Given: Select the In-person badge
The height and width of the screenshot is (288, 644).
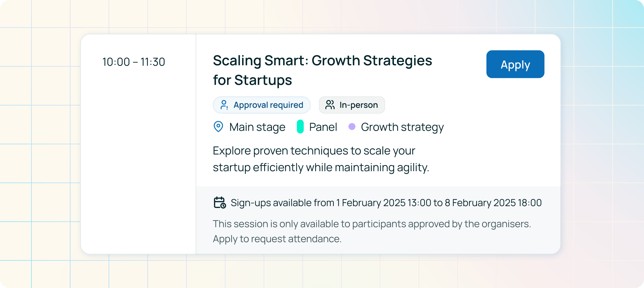Looking at the screenshot, I should (x=352, y=105).
